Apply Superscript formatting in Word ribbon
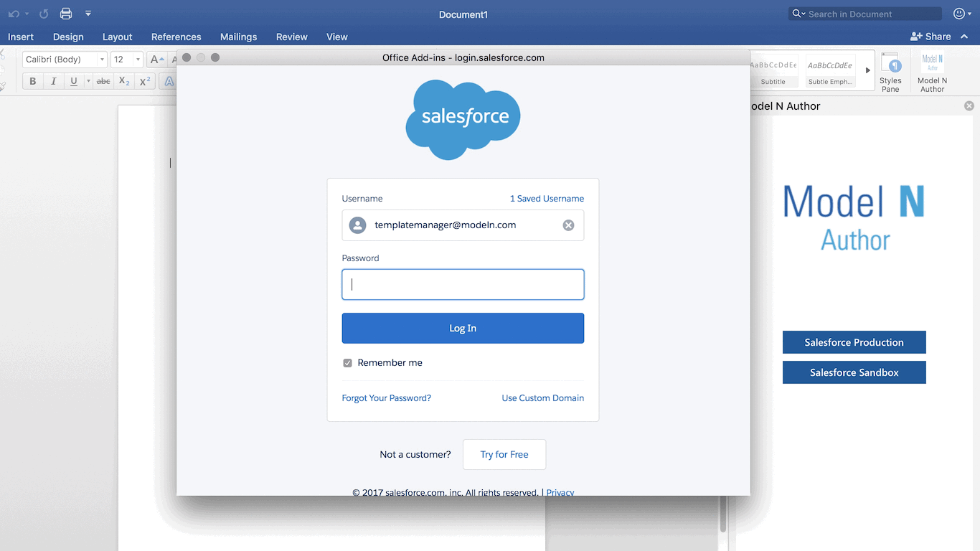Image resolution: width=980 pixels, height=551 pixels. click(145, 82)
